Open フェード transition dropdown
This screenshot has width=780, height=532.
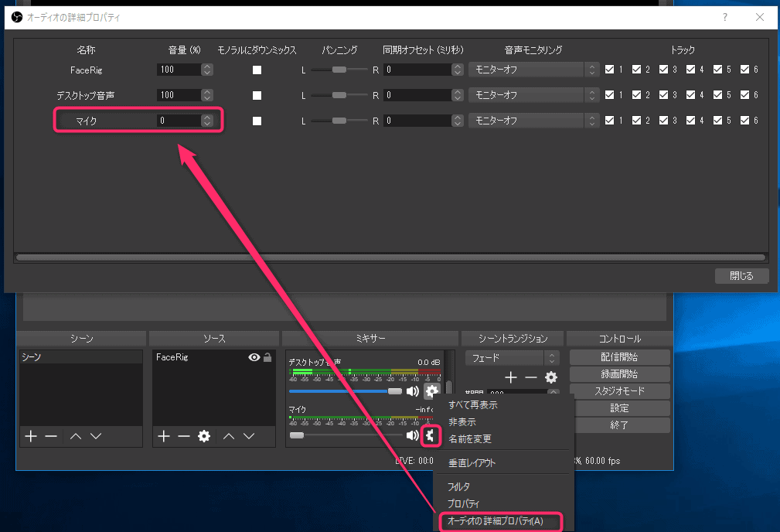click(513, 358)
